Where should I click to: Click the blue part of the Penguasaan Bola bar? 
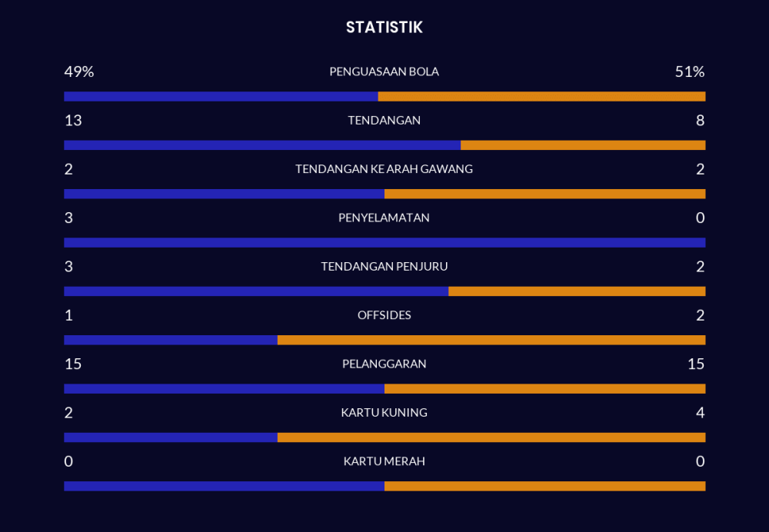pyautogui.click(x=221, y=97)
